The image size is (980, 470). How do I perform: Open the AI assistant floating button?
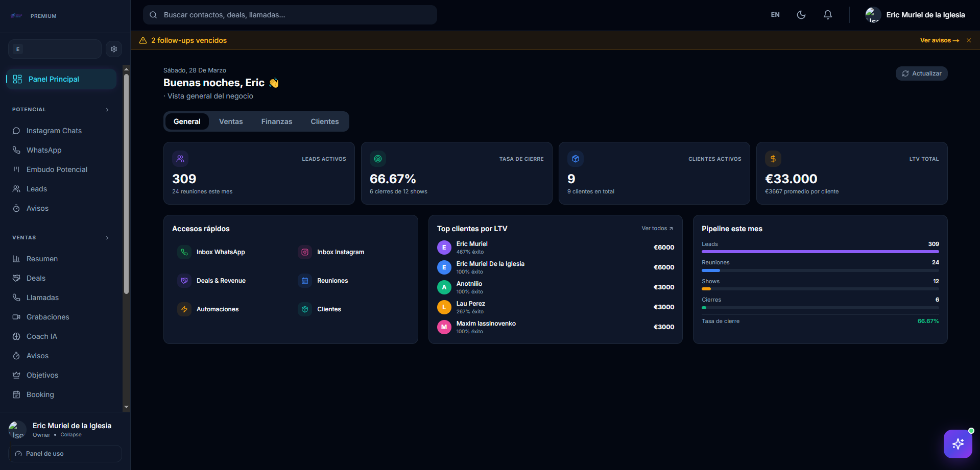958,444
